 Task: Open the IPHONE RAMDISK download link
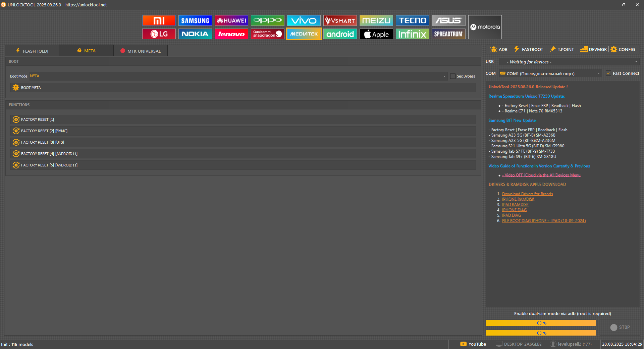click(518, 199)
